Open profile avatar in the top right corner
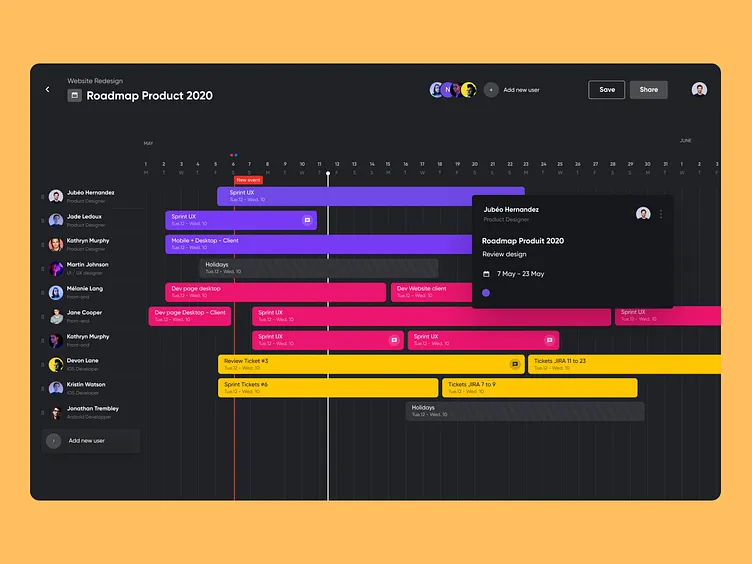This screenshot has width=752, height=564. (699, 90)
